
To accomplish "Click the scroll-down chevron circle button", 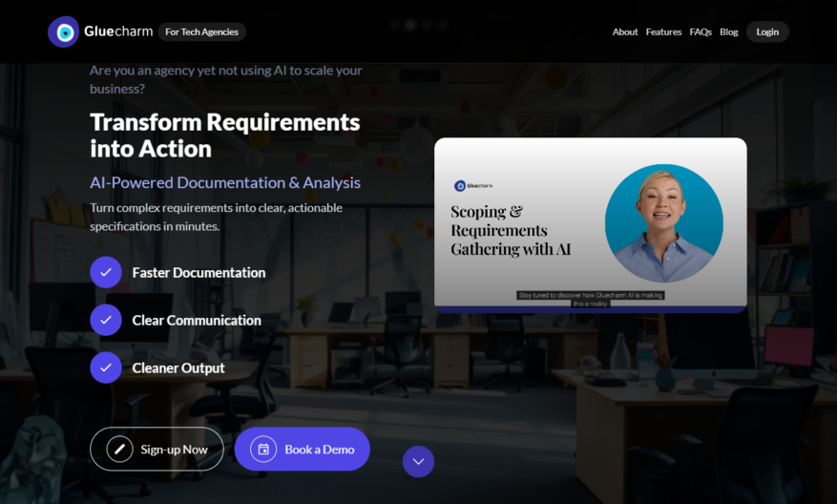I will [x=418, y=461].
